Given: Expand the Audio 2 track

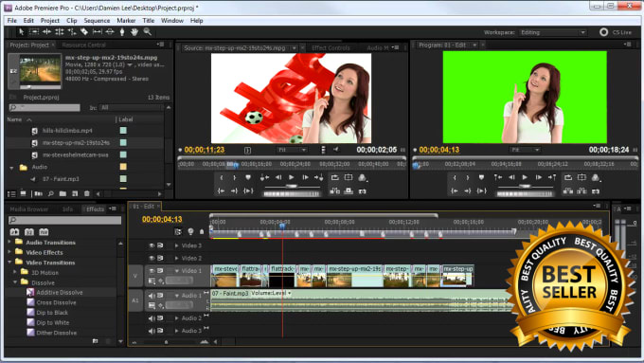Looking at the screenshot, I should pos(176,318).
